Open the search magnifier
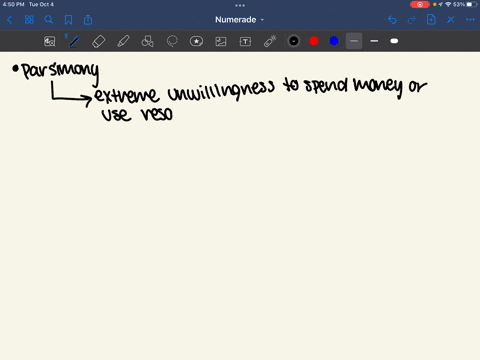The width and height of the screenshot is (480, 360). (49, 20)
